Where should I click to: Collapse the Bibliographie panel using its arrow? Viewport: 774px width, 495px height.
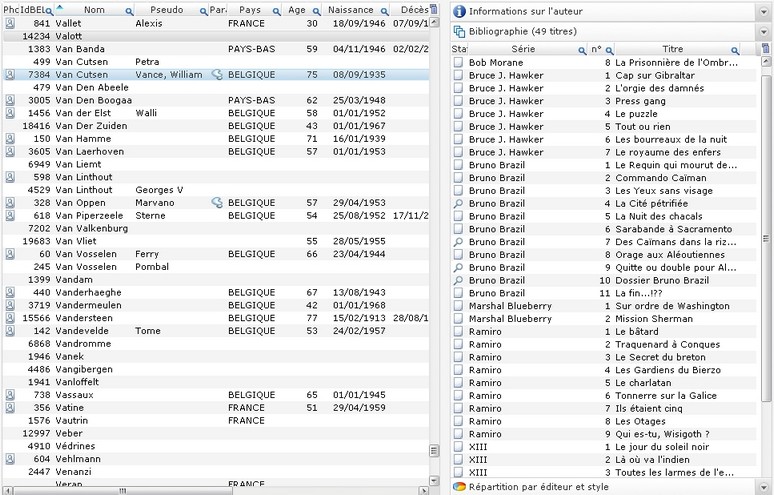[764, 32]
